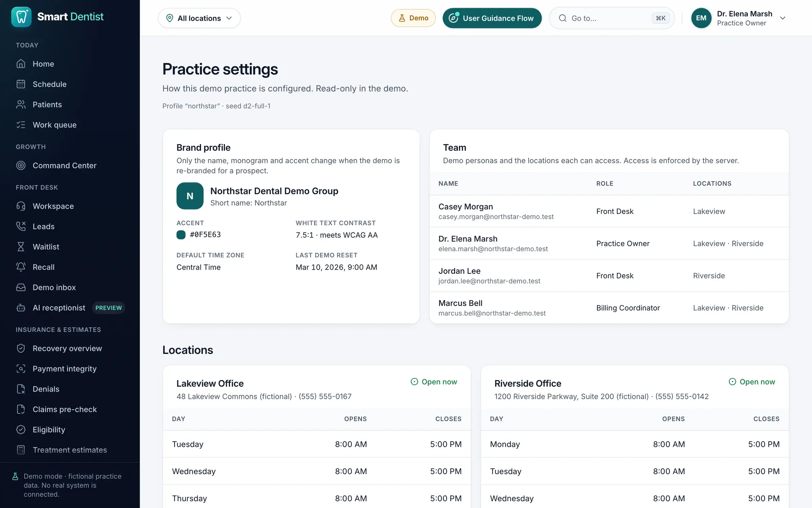The width and height of the screenshot is (812, 508).
Task: Click the Work queue checklist icon
Action: (x=21, y=125)
